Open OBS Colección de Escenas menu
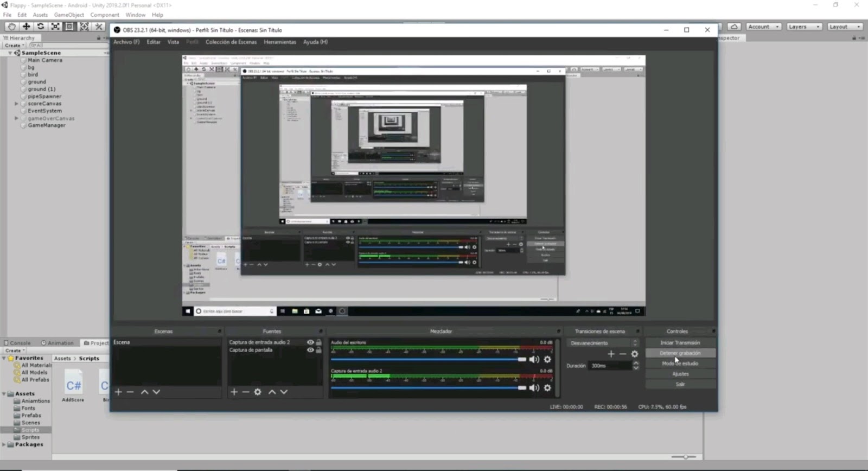868x471 pixels. [231, 42]
